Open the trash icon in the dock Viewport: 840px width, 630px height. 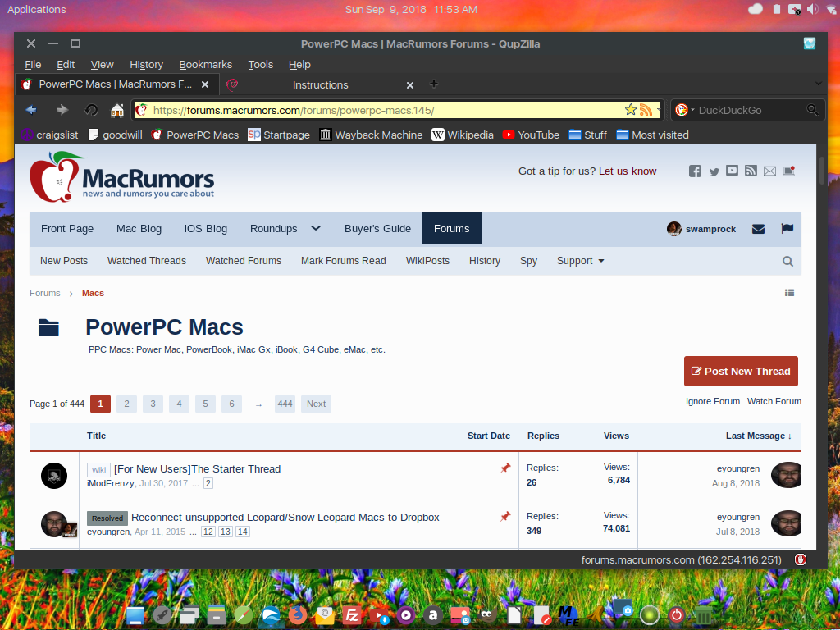click(703, 615)
